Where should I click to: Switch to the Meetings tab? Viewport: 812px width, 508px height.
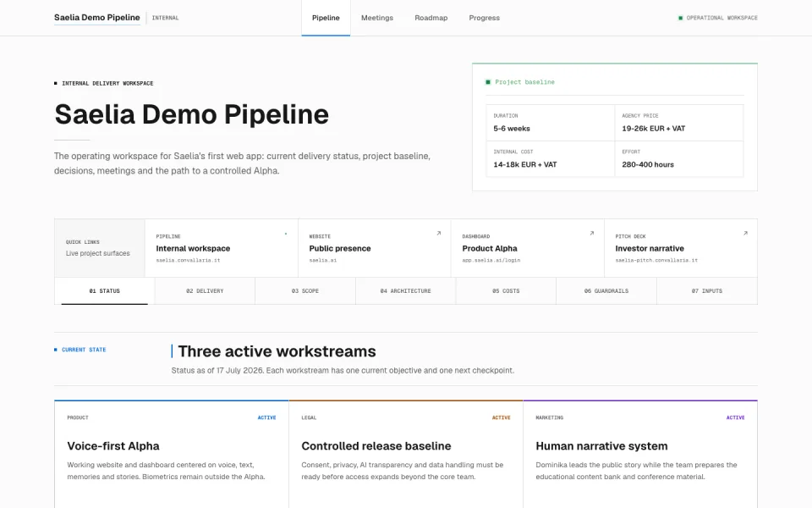click(377, 18)
